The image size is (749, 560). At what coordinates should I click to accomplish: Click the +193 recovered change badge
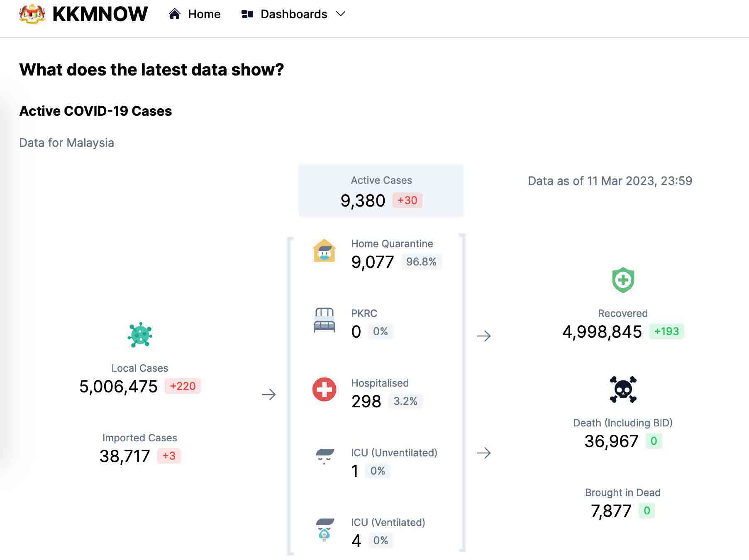pyautogui.click(x=666, y=331)
